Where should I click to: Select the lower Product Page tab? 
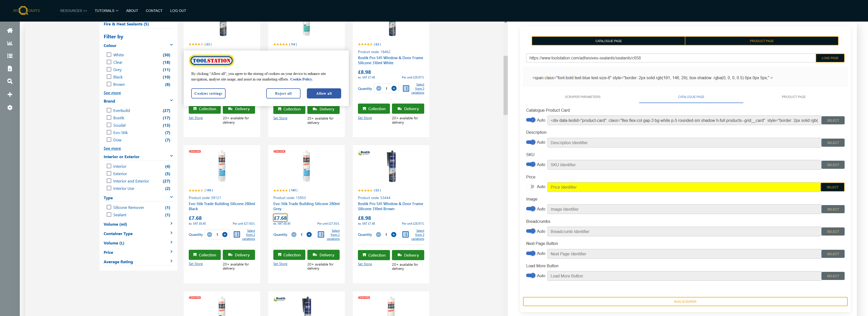794,97
